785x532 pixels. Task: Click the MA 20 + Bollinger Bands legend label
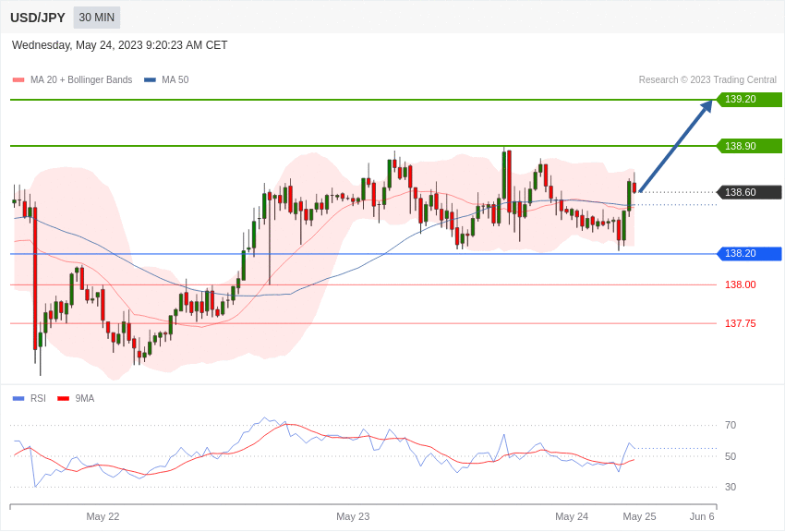coord(81,79)
